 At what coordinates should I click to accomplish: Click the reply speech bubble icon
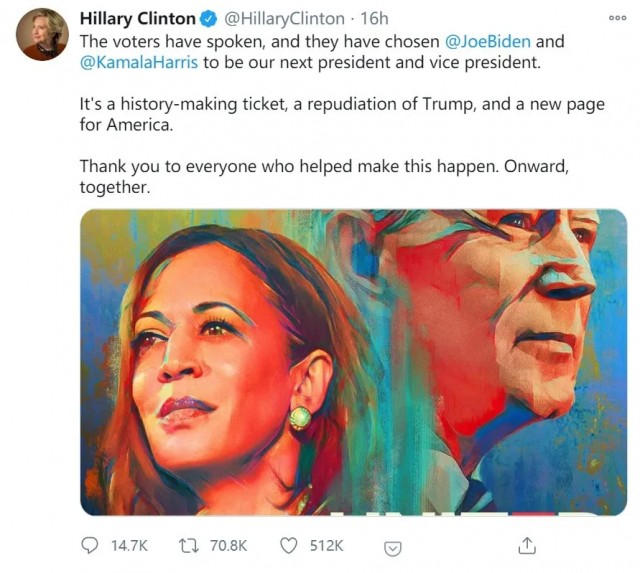click(89, 546)
